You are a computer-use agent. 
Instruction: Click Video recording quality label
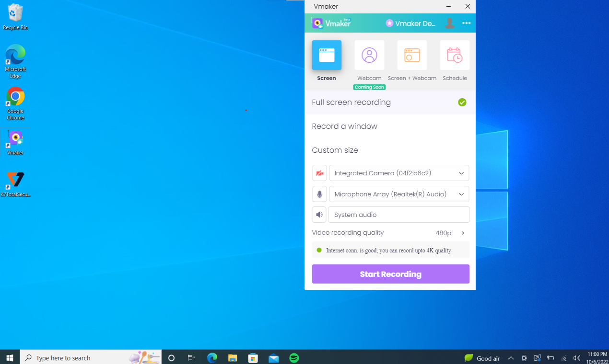pyautogui.click(x=348, y=233)
